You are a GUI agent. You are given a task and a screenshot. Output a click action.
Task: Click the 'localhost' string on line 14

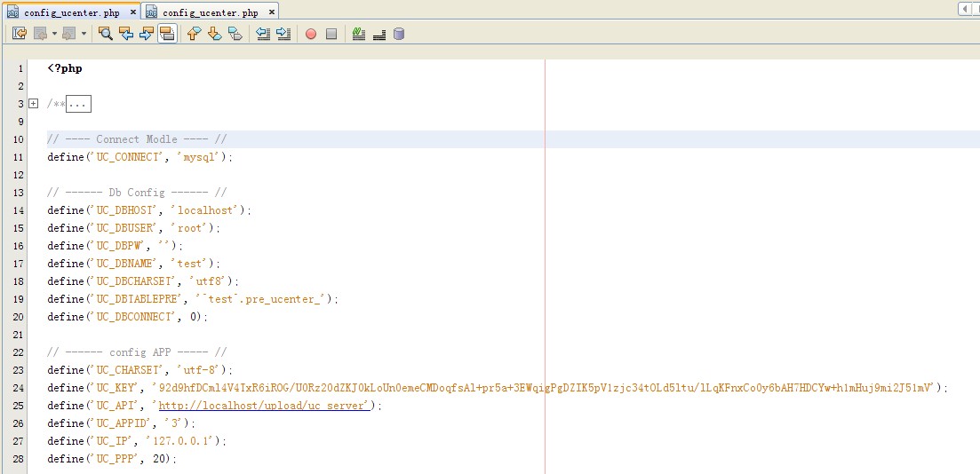point(205,210)
